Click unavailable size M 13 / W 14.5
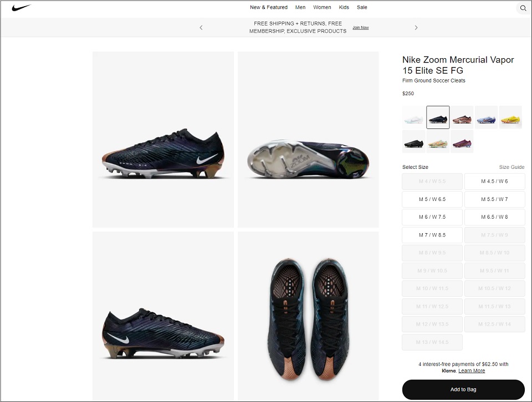This screenshot has height=402, width=532. (432, 342)
